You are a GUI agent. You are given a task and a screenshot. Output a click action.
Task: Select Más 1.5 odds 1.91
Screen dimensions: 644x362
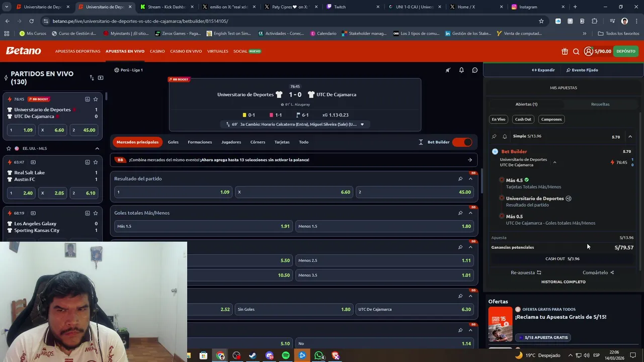click(203, 226)
